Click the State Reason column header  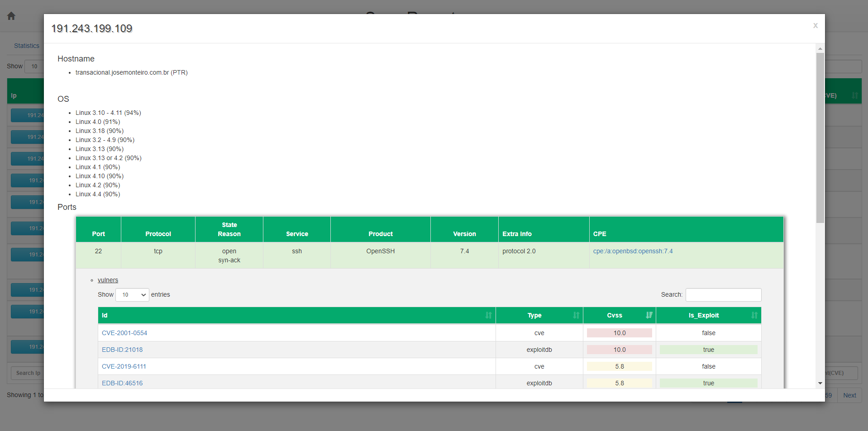tap(229, 229)
